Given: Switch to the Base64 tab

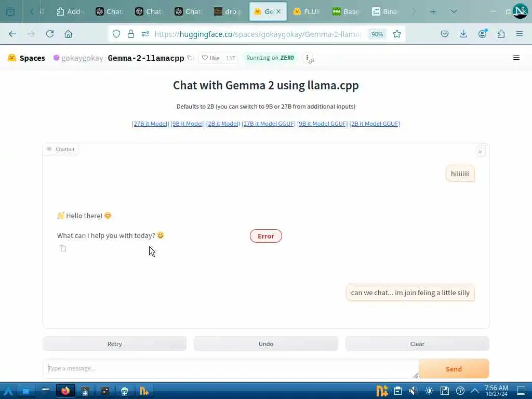Looking at the screenshot, I should pos(345,11).
